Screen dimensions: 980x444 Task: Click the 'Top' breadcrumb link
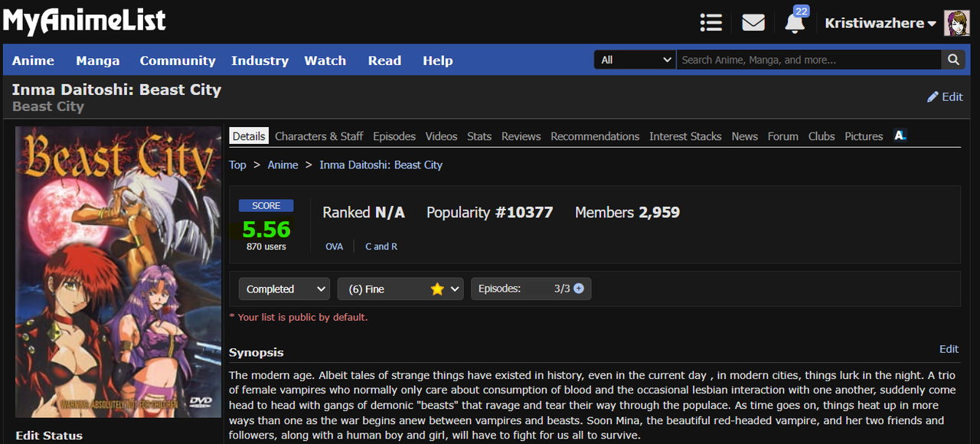coord(237,165)
